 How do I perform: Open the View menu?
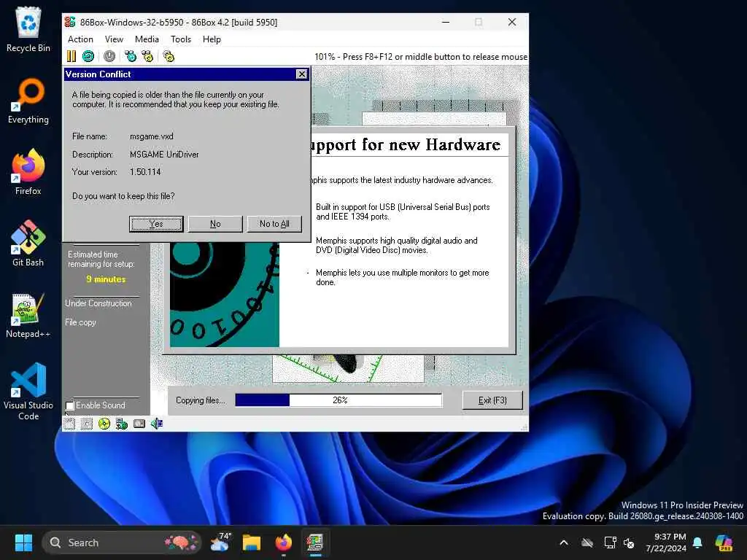(114, 39)
